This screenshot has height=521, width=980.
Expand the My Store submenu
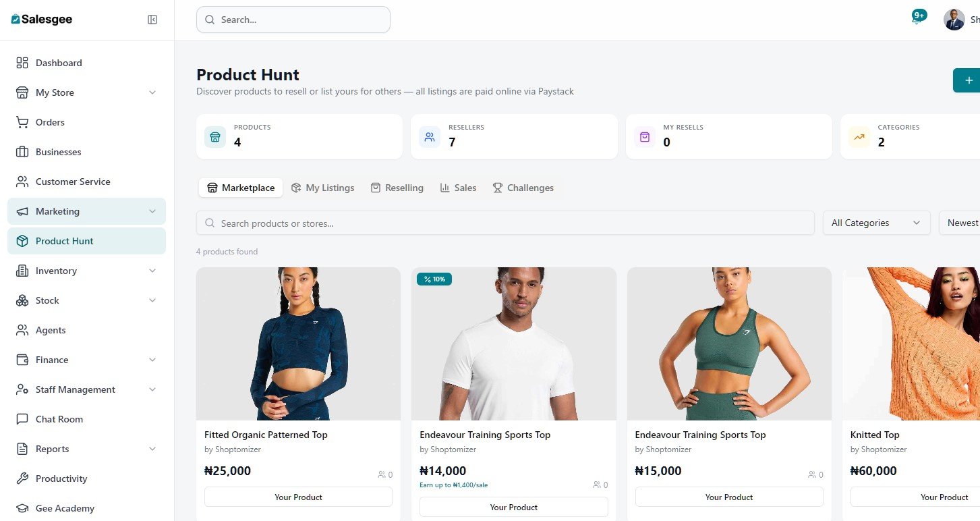pyautogui.click(x=152, y=92)
